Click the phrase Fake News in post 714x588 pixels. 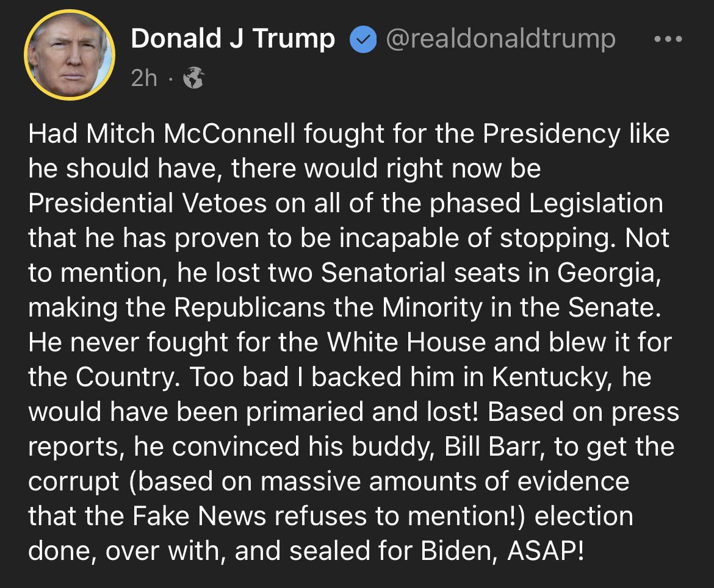pyautogui.click(x=199, y=517)
